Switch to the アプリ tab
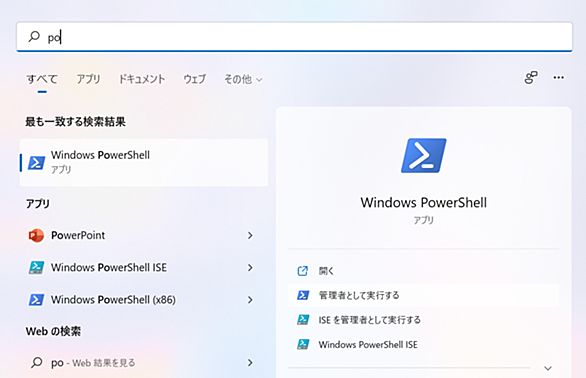The image size is (586, 378). coord(89,79)
